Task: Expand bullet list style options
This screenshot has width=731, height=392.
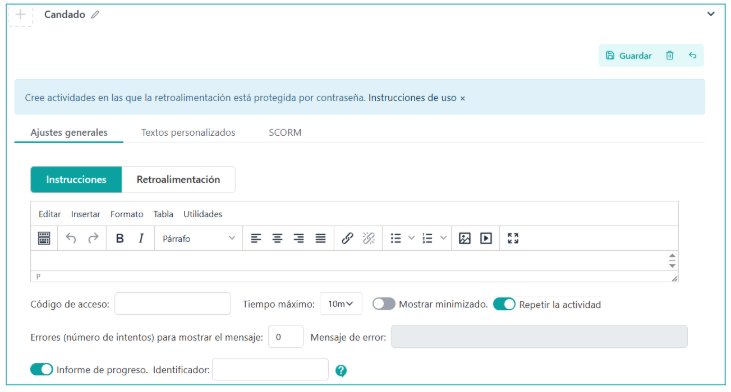Action: point(411,238)
